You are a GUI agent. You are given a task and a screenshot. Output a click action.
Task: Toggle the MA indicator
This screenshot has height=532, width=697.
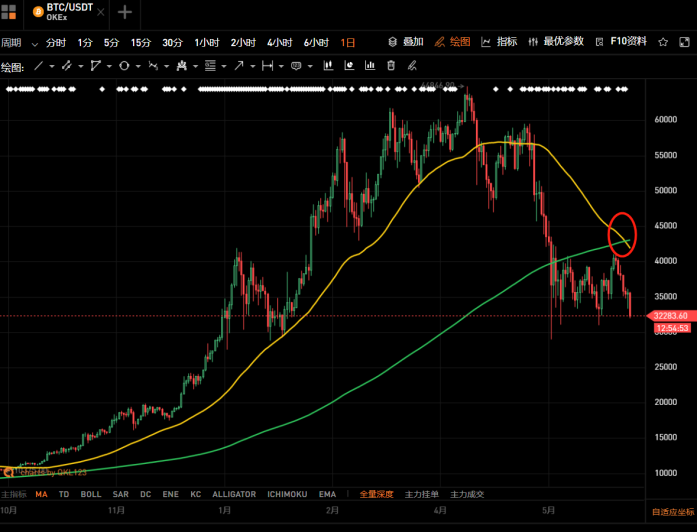[41, 495]
